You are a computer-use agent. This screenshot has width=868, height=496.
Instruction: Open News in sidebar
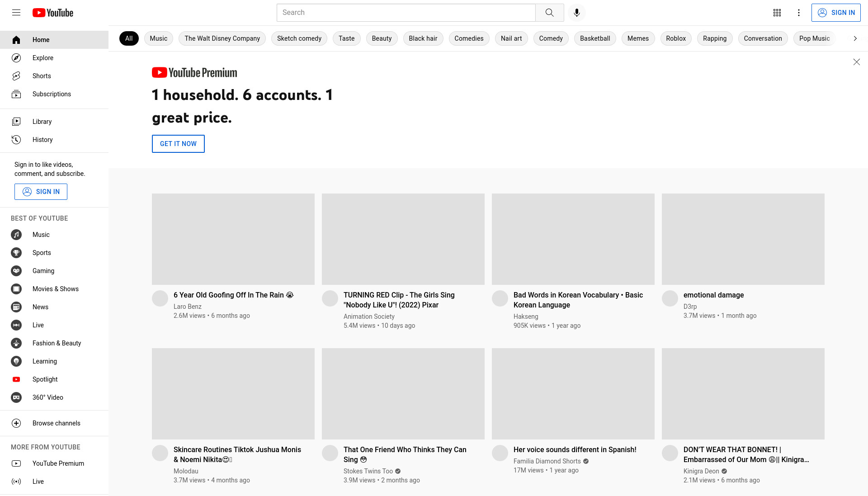tap(54, 307)
